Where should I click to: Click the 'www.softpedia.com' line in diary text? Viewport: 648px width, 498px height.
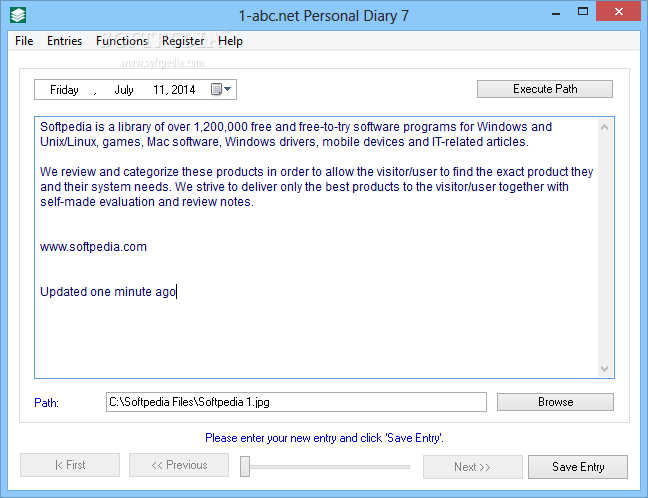(x=93, y=247)
